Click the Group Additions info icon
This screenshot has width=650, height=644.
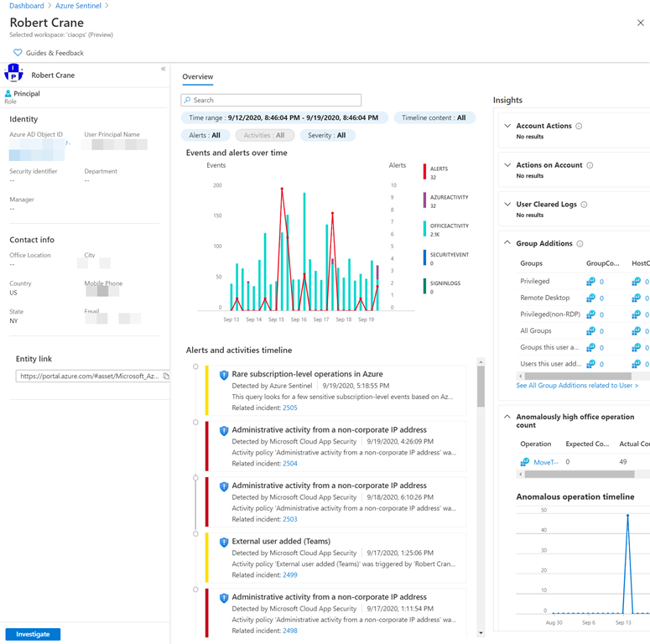click(x=580, y=244)
